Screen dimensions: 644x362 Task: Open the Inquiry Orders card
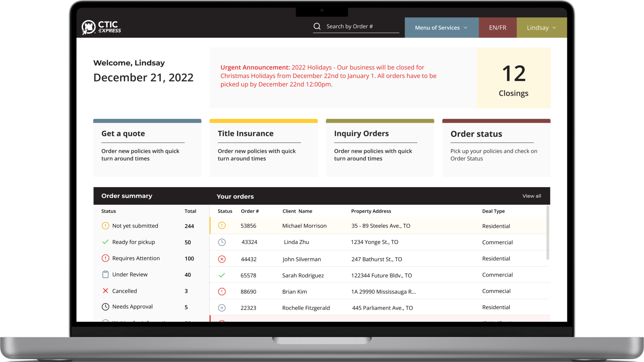click(380, 148)
